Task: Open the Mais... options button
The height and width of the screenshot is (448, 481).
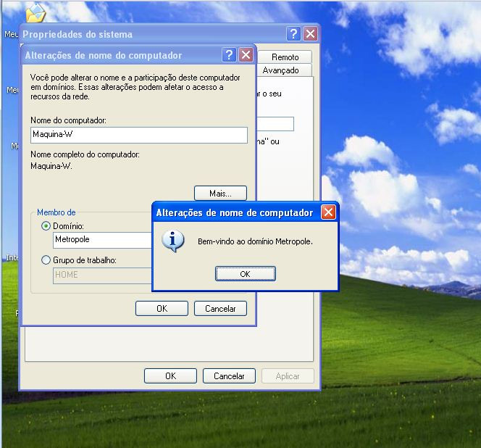Action: [x=220, y=193]
